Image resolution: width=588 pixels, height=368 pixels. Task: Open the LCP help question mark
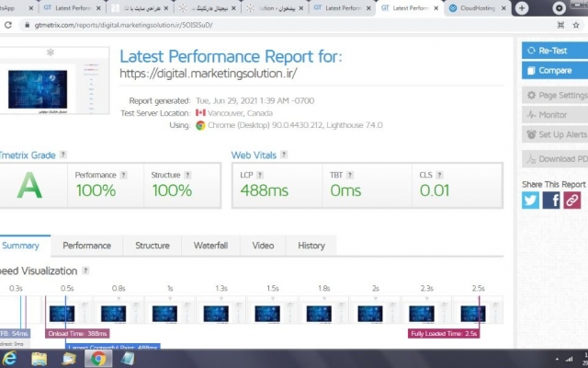tap(259, 175)
